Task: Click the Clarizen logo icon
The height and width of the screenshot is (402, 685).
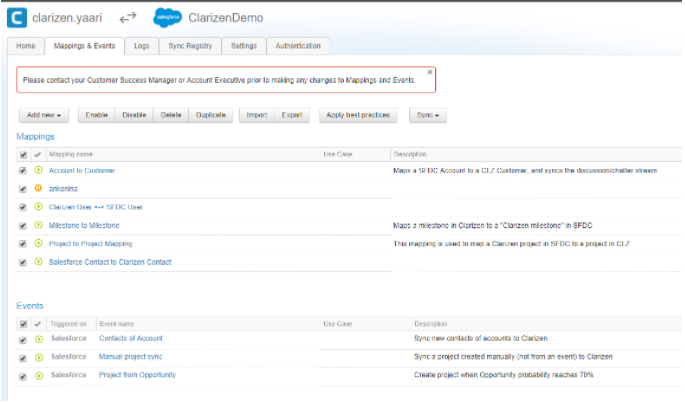Action: click(x=17, y=18)
